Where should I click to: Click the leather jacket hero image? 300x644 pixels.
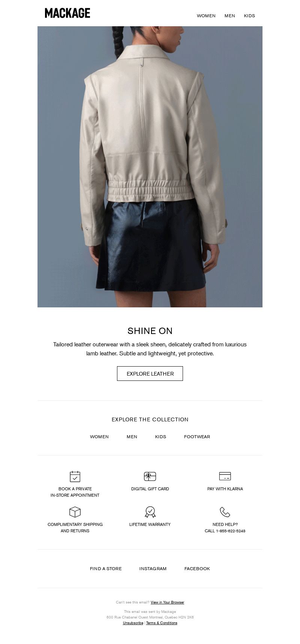pos(150,167)
